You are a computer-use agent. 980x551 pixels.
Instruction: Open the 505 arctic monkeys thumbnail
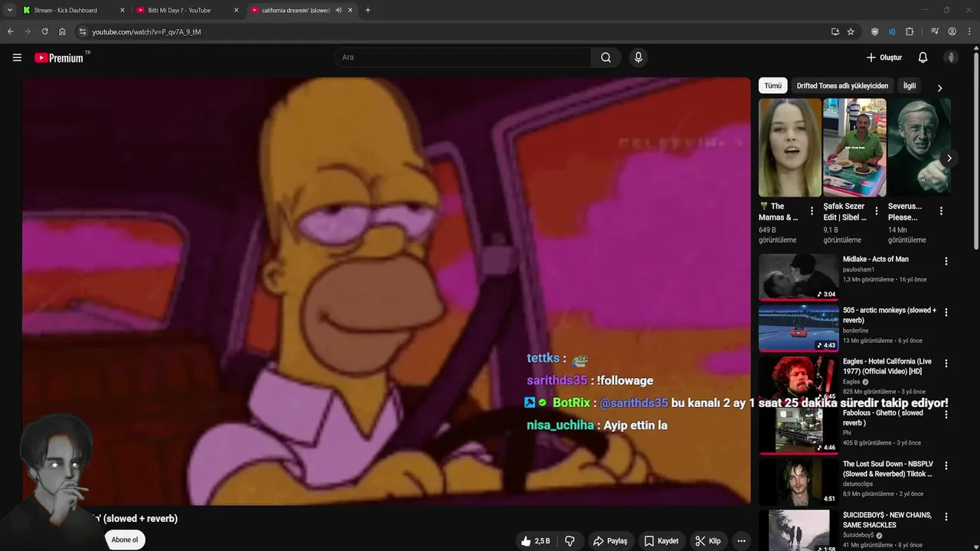tap(799, 328)
